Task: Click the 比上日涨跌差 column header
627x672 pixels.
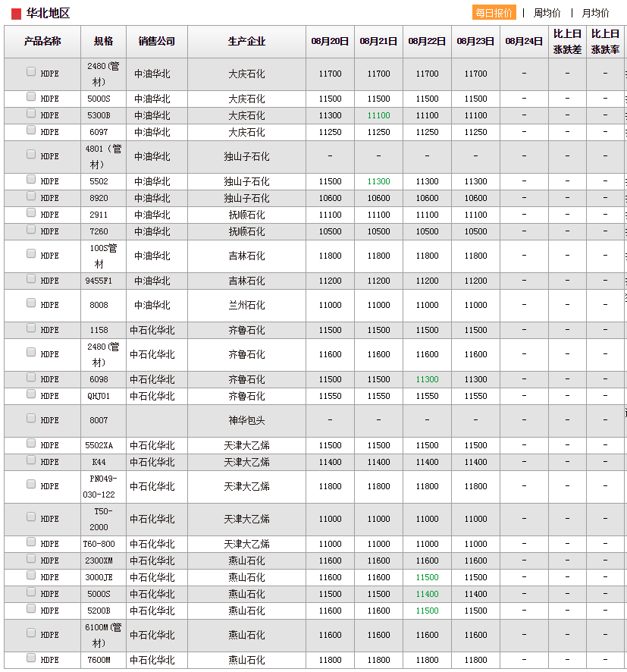Action: 567,41
